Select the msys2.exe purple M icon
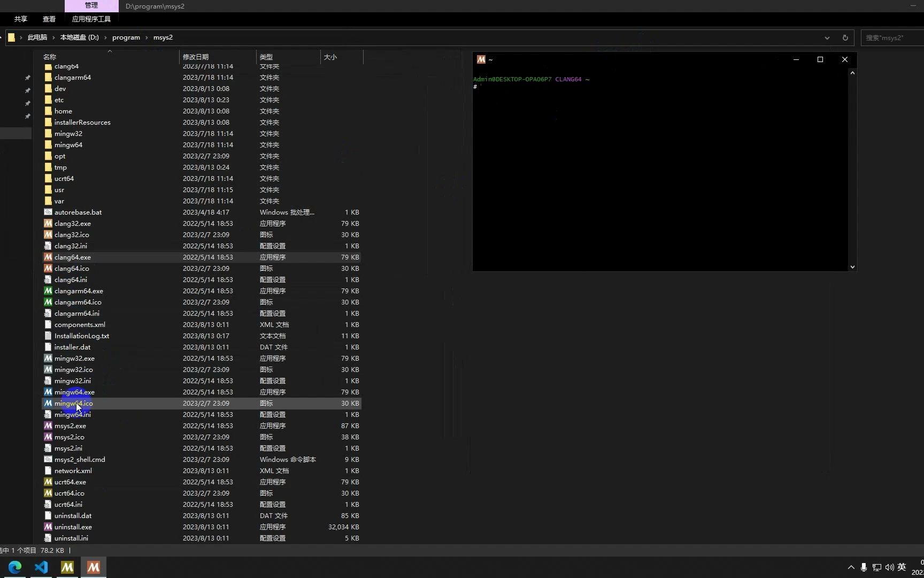 click(48, 426)
